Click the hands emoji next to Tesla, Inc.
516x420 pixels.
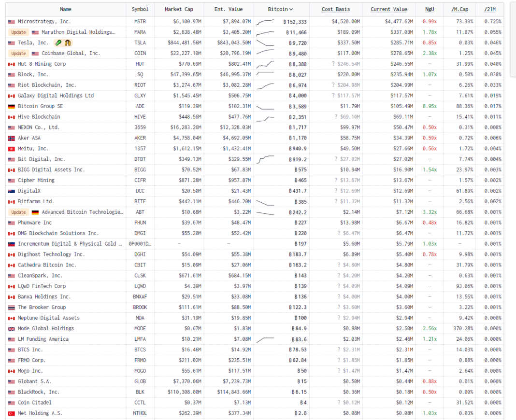(67, 43)
